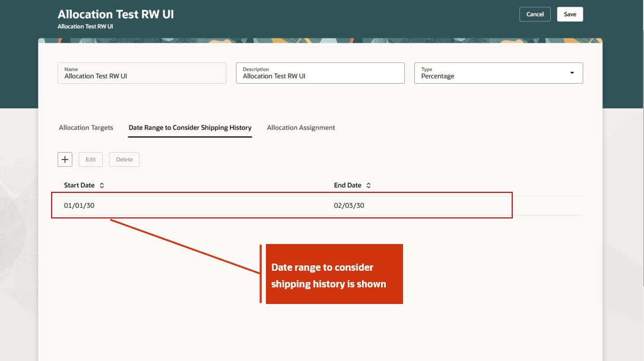Click the Cancel button

pos(535,14)
